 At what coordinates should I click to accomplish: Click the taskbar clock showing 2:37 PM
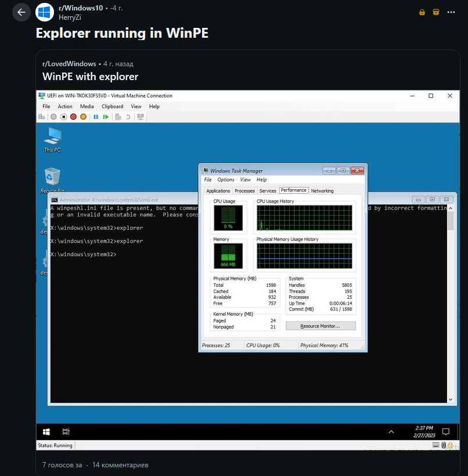point(424,432)
